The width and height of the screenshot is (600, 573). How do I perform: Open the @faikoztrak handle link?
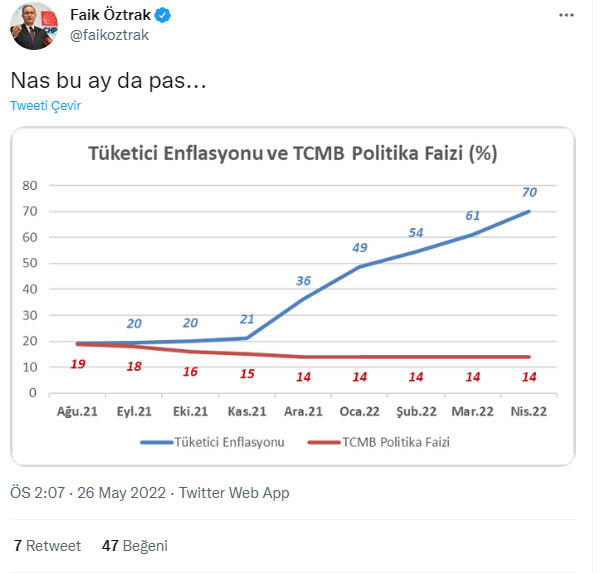coord(109,37)
